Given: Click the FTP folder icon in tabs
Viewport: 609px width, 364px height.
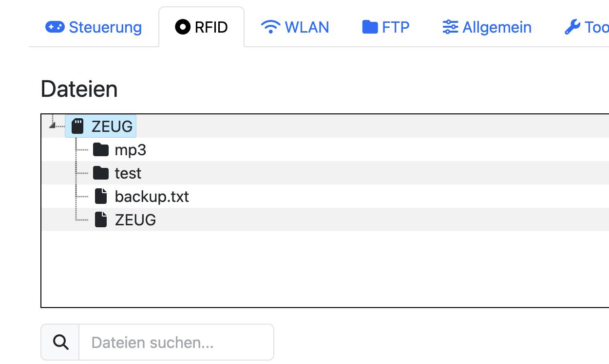Looking at the screenshot, I should pos(370,27).
